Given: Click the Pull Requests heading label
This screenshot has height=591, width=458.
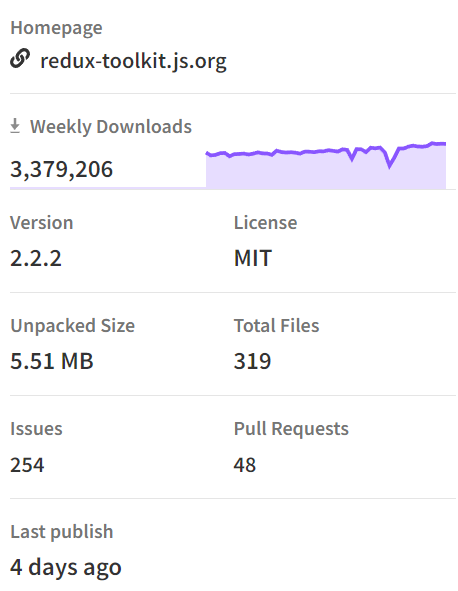Looking at the screenshot, I should [x=291, y=429].
